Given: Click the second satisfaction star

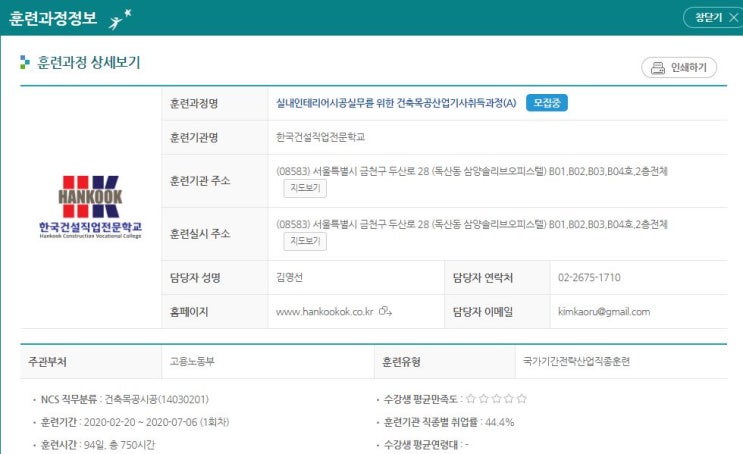Looking at the screenshot, I should point(483,399).
